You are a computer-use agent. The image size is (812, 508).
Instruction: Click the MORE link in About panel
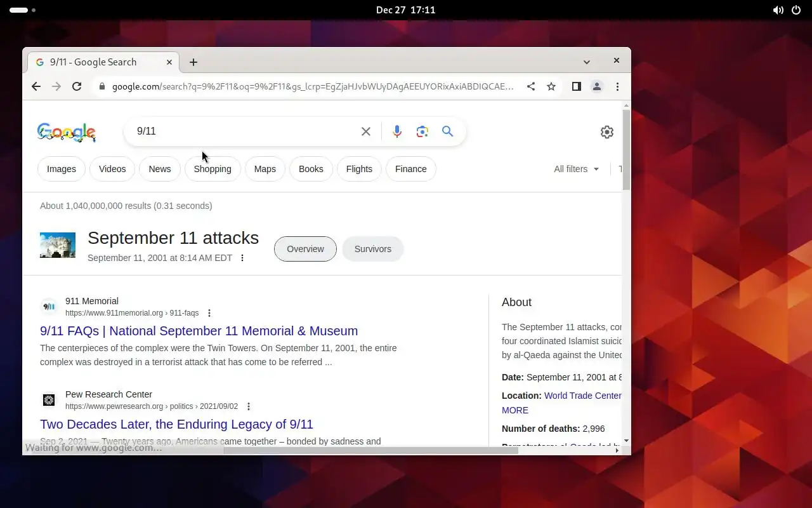pos(515,410)
